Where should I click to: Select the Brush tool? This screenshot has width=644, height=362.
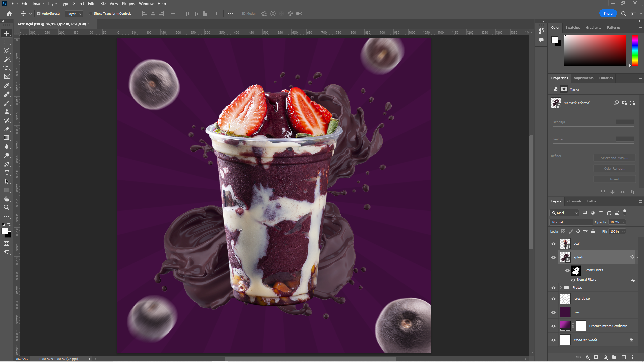click(x=7, y=103)
